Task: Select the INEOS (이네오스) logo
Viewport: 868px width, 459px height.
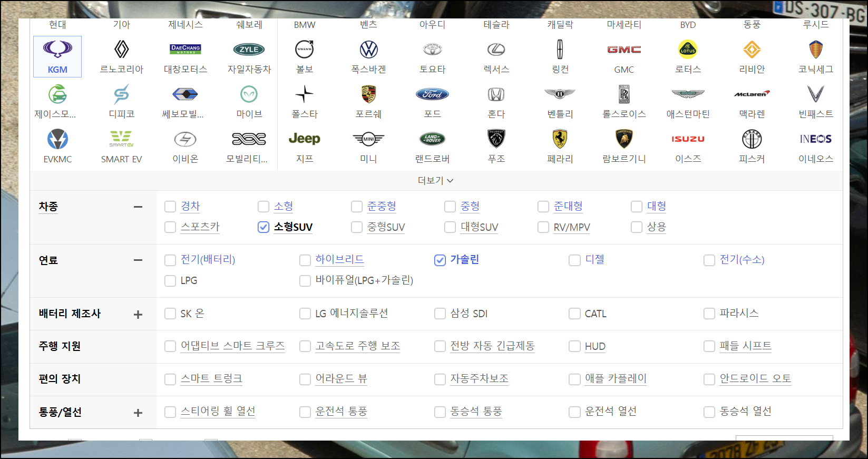Action: click(x=816, y=139)
